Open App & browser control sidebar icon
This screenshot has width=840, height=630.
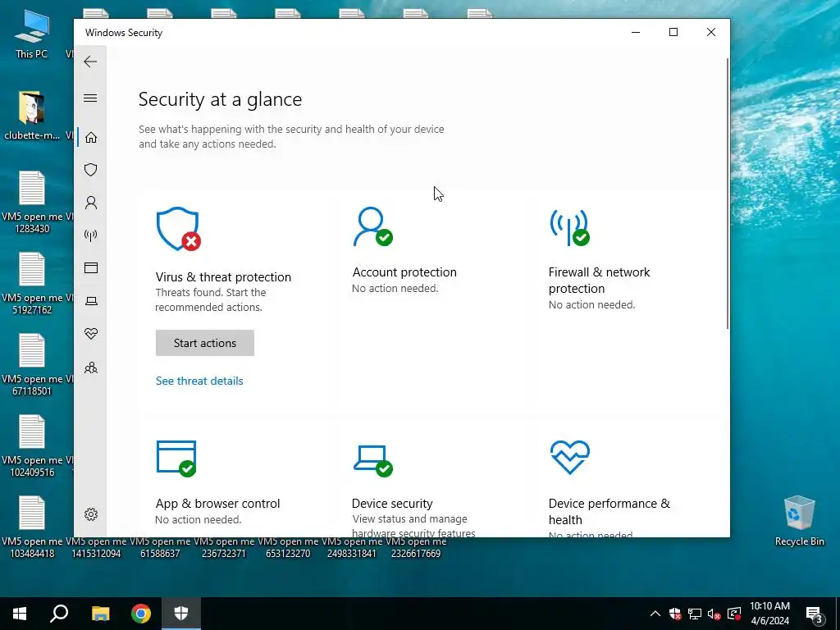[x=91, y=268]
